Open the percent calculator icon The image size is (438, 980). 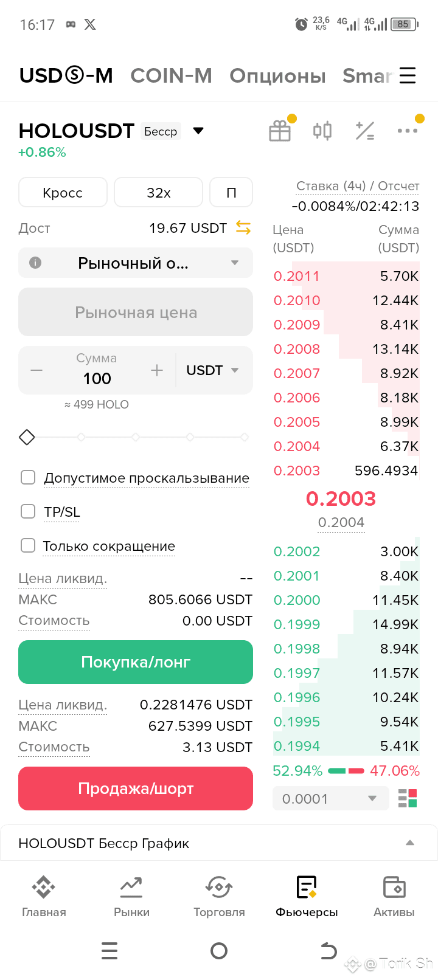click(x=365, y=131)
